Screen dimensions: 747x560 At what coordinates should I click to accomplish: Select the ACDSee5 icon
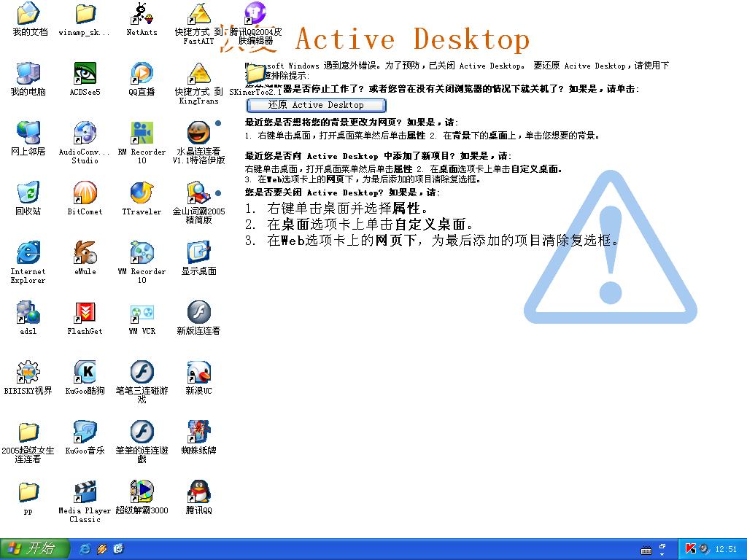[85, 74]
